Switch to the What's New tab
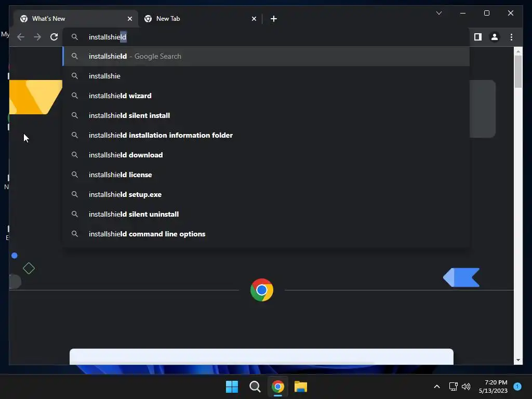 (76, 19)
